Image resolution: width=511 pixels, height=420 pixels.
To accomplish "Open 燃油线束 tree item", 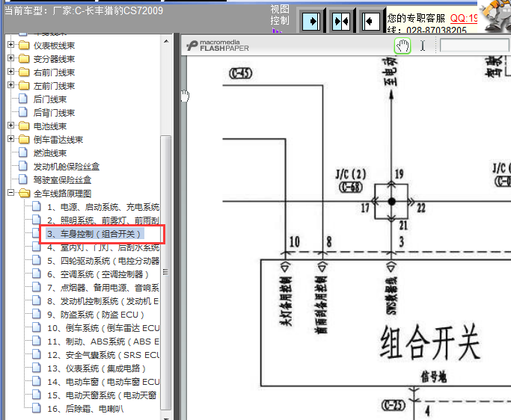I will point(50,153).
